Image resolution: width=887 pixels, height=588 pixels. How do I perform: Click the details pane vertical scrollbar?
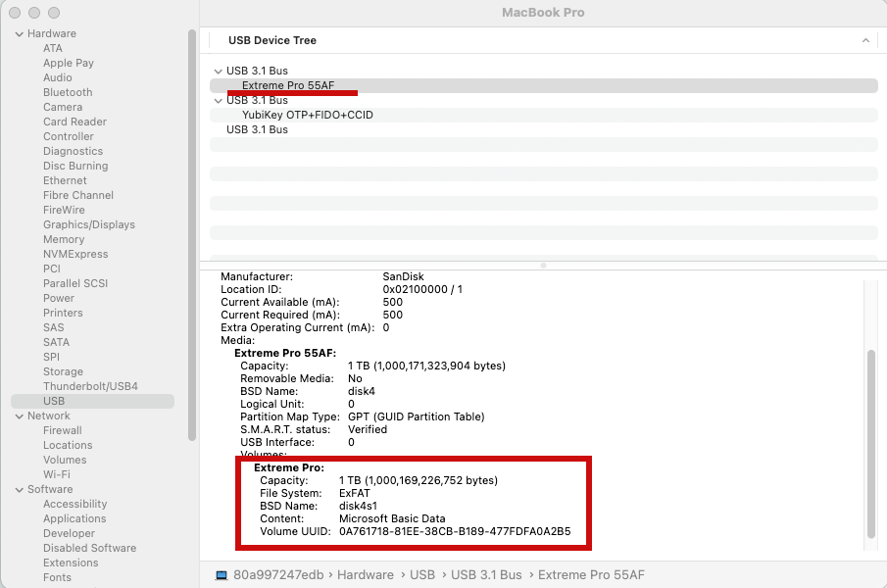tap(871, 444)
